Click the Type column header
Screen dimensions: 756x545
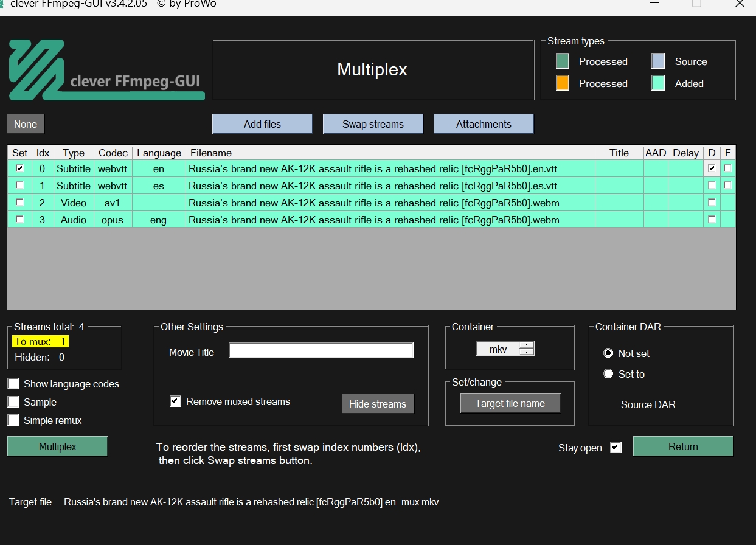(74, 153)
